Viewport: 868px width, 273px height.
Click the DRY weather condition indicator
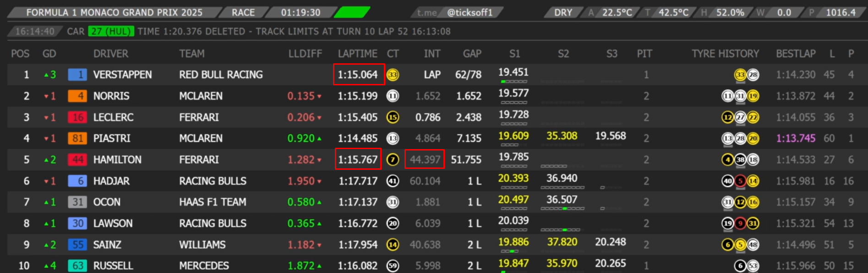tap(563, 12)
